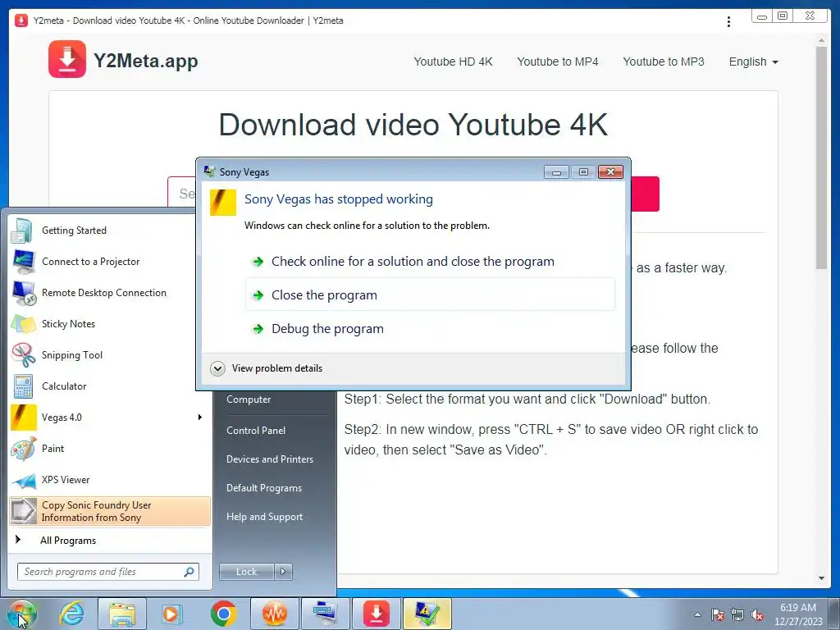Open Youtube HD 4K page link
This screenshot has width=840, height=630.
[453, 62]
